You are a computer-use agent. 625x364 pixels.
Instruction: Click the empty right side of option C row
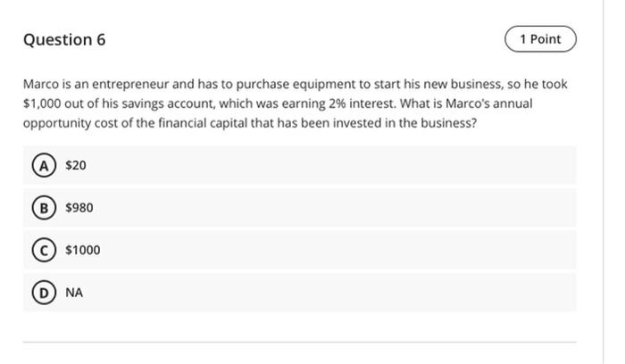click(x=402, y=250)
